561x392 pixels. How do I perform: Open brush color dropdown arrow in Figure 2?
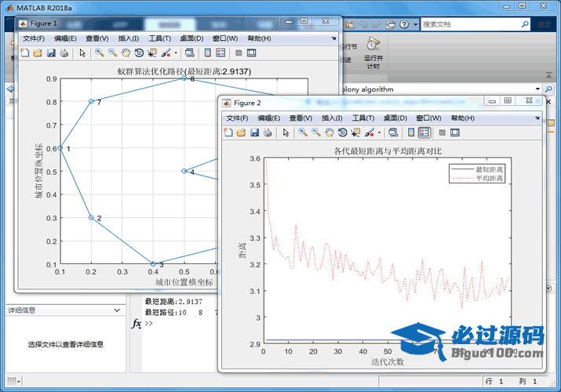click(x=379, y=132)
